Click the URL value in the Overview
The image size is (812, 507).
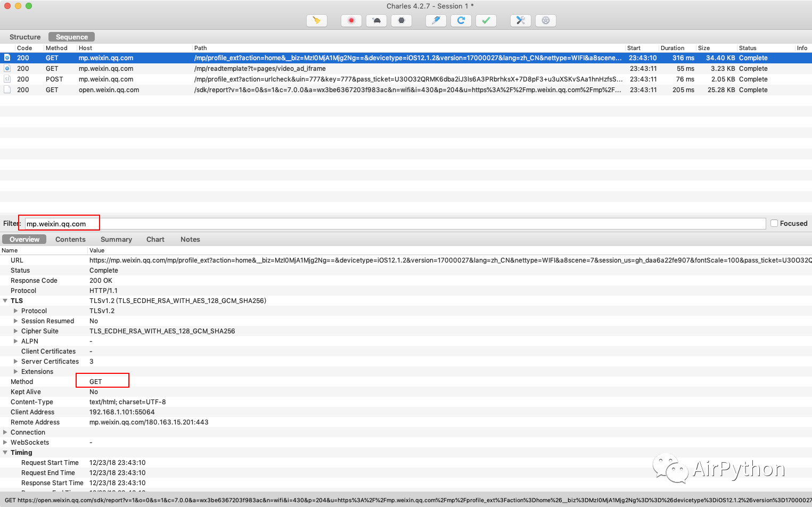[x=450, y=260]
